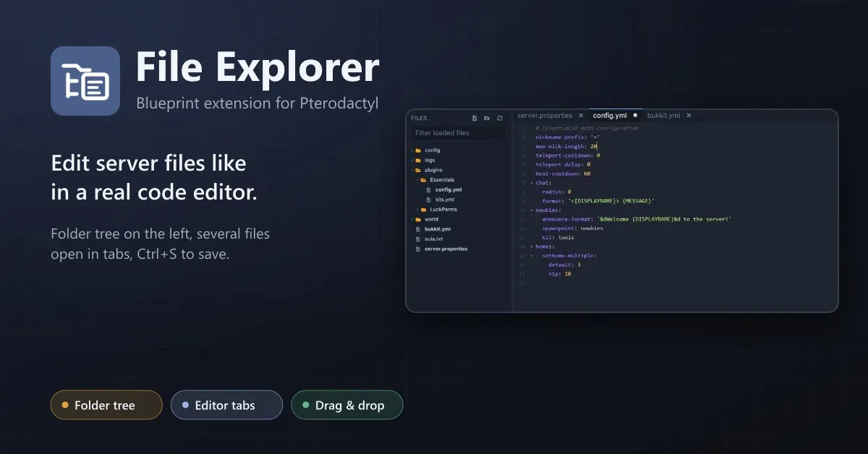868x454 pixels.
Task: Collapse the plugins folder
Action: click(413, 170)
